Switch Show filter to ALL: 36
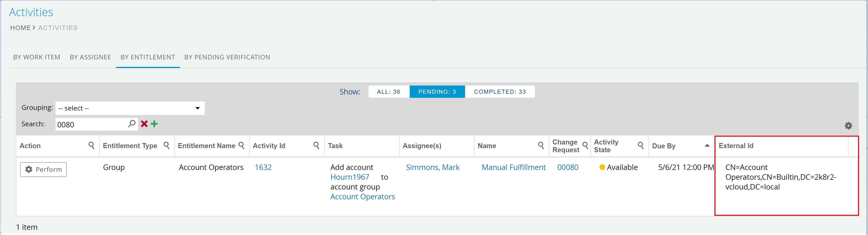This screenshot has width=868, height=235. point(388,91)
